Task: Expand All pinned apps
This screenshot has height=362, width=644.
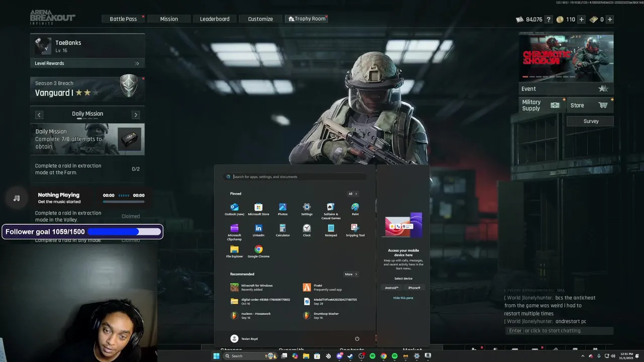Action: click(x=353, y=194)
